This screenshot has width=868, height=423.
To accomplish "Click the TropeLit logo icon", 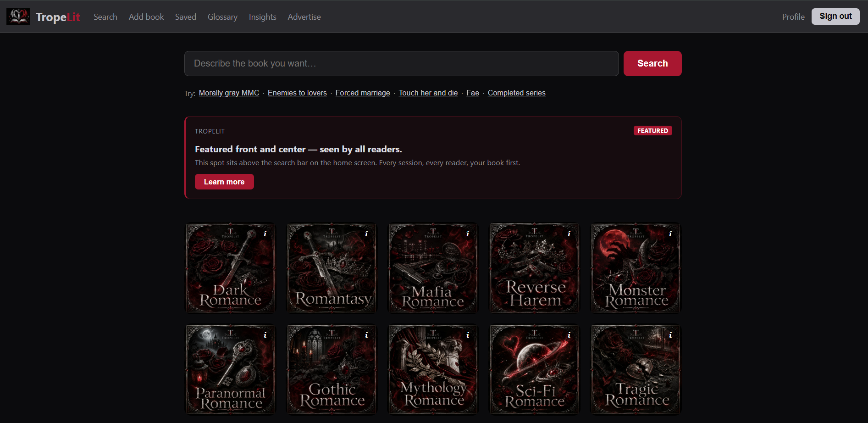I will (x=18, y=17).
